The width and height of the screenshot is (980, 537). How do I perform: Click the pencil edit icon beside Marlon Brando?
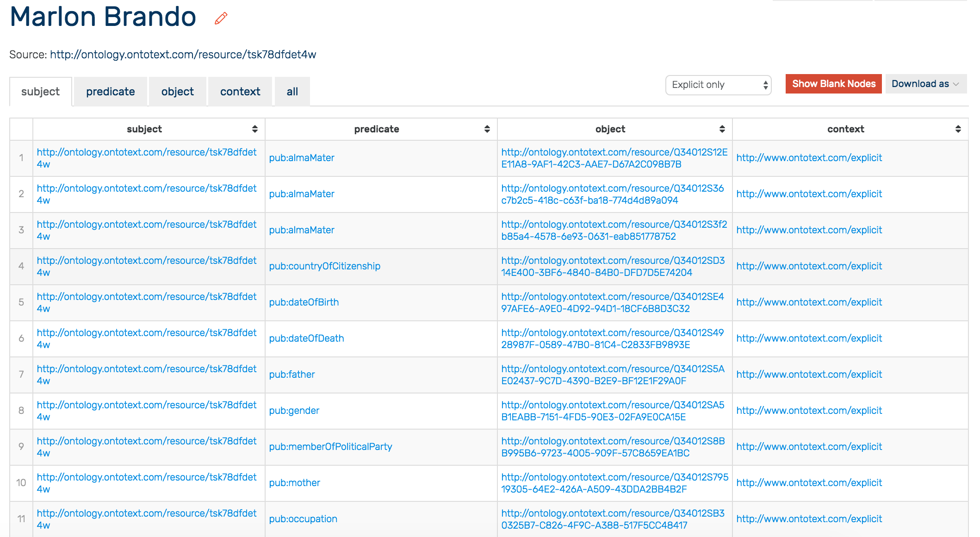[221, 19]
